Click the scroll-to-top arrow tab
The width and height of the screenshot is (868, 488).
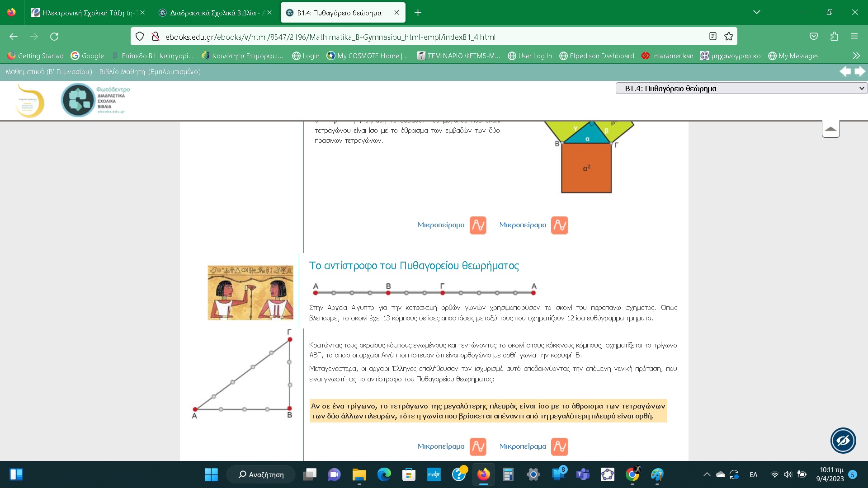pyautogui.click(x=830, y=129)
